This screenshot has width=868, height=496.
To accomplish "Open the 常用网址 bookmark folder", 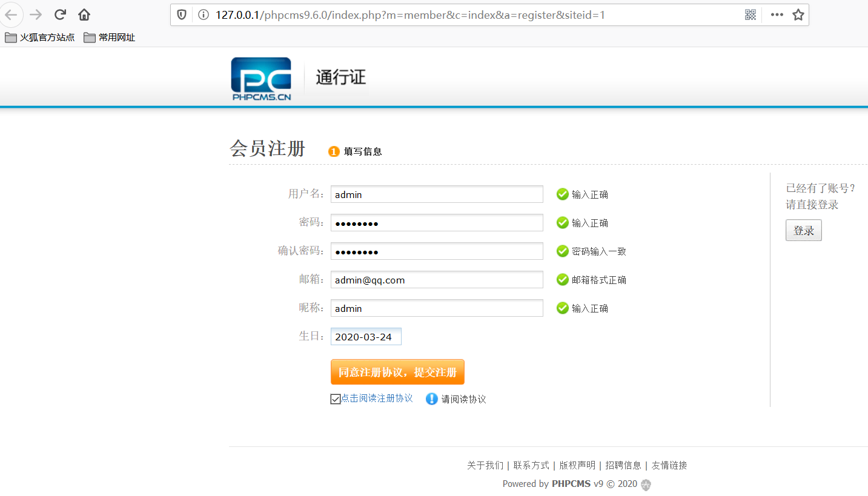I will coord(110,38).
